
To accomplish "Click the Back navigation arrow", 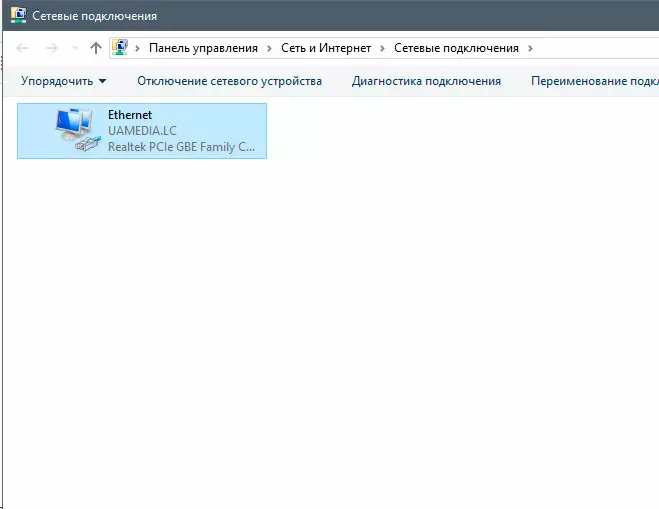I will pos(22,48).
